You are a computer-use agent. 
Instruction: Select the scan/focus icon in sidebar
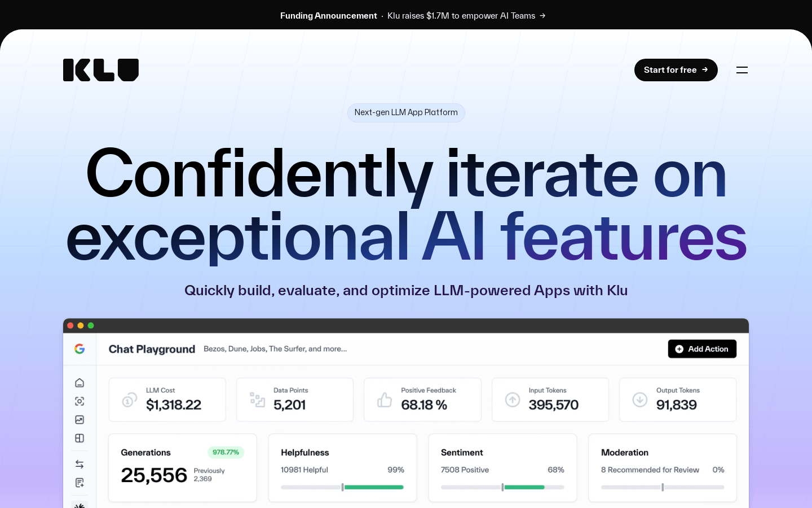80,401
